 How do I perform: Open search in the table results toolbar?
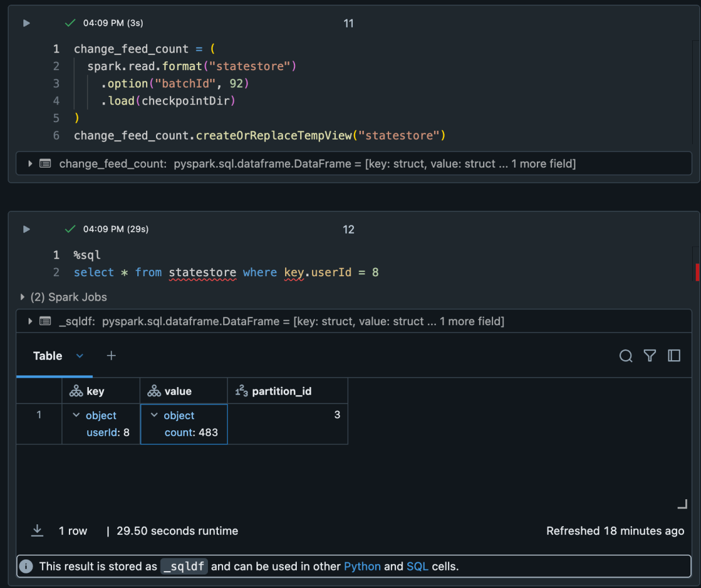[626, 356]
